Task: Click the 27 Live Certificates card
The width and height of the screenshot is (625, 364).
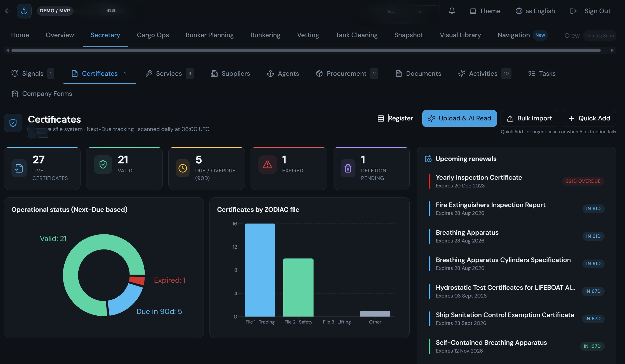Action: tap(42, 168)
